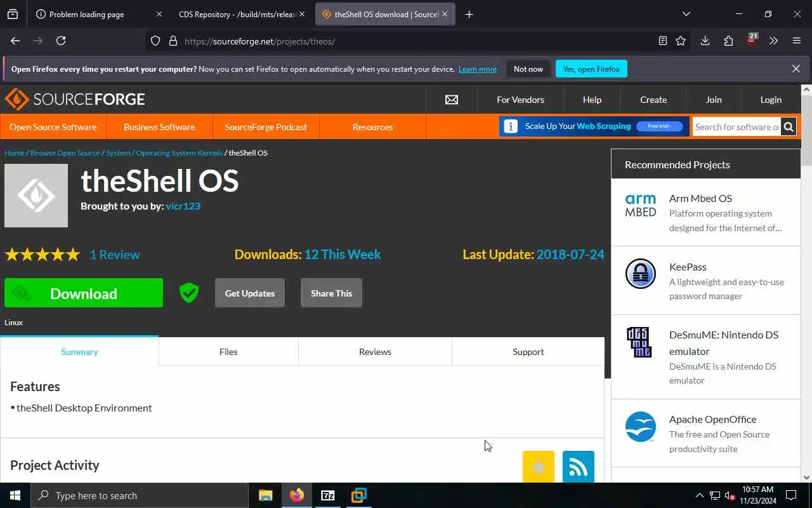Open the RSS feed button

point(579,467)
